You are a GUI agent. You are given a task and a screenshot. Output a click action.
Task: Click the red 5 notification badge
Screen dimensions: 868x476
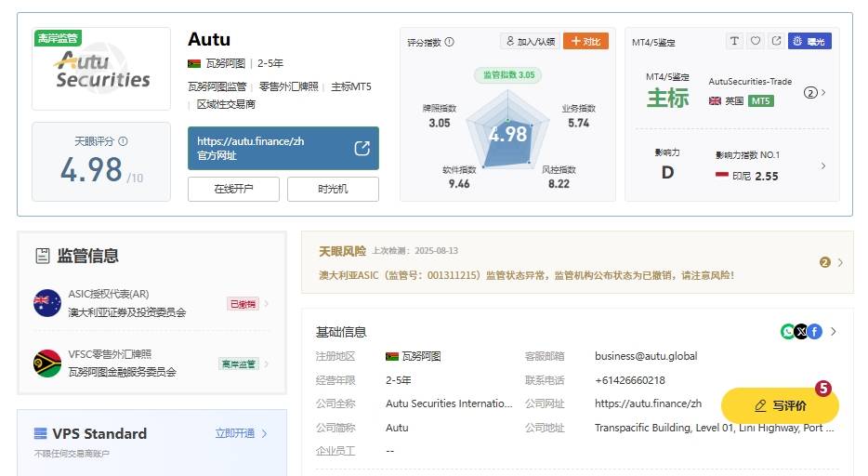pos(823,389)
